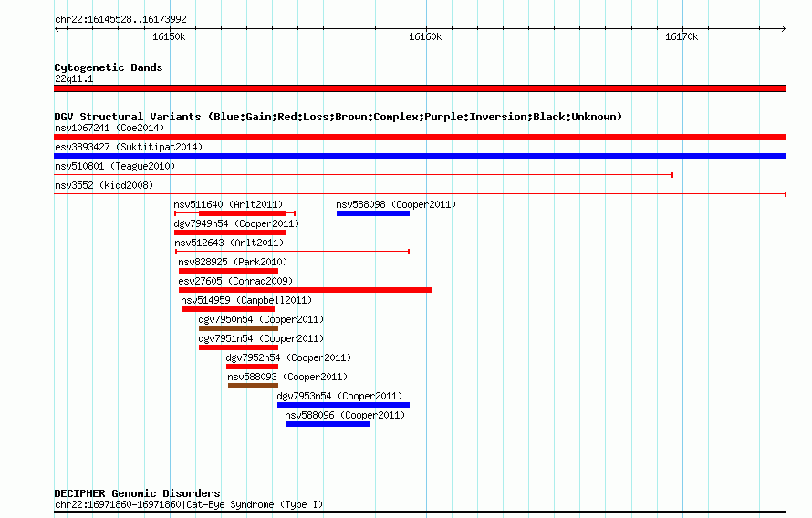Click the nsv511640 thick red bar
This screenshot has width=812, height=518.
pos(243,213)
